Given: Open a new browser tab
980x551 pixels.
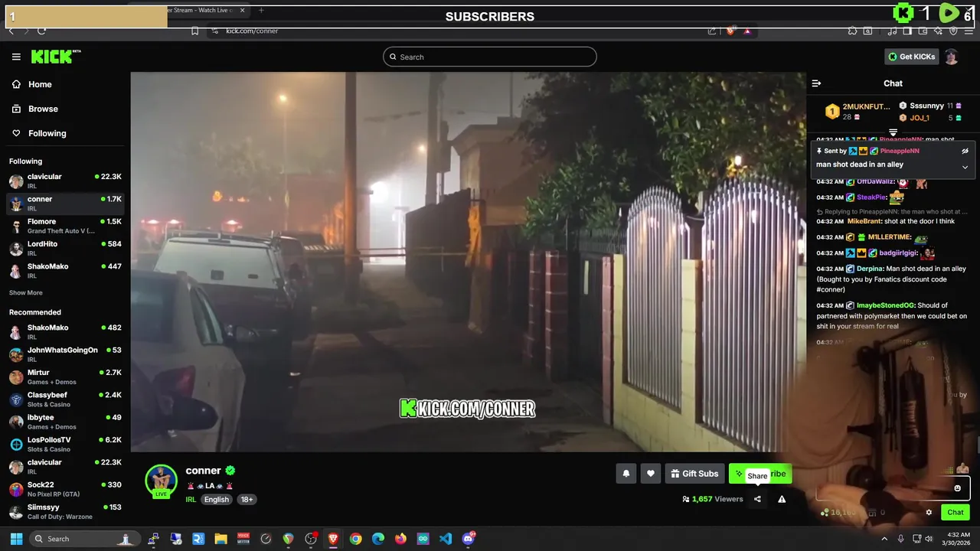Looking at the screenshot, I should (261, 10).
